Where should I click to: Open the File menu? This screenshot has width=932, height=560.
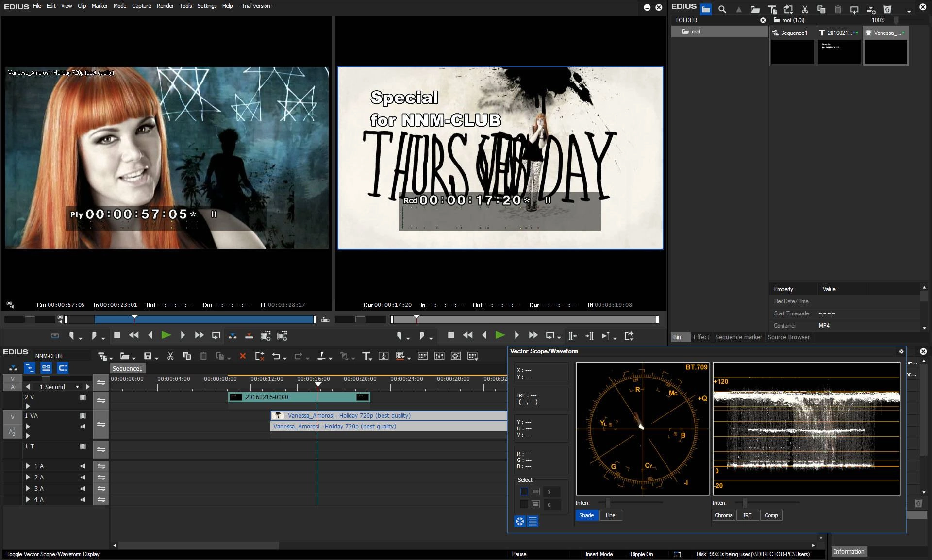coord(37,6)
